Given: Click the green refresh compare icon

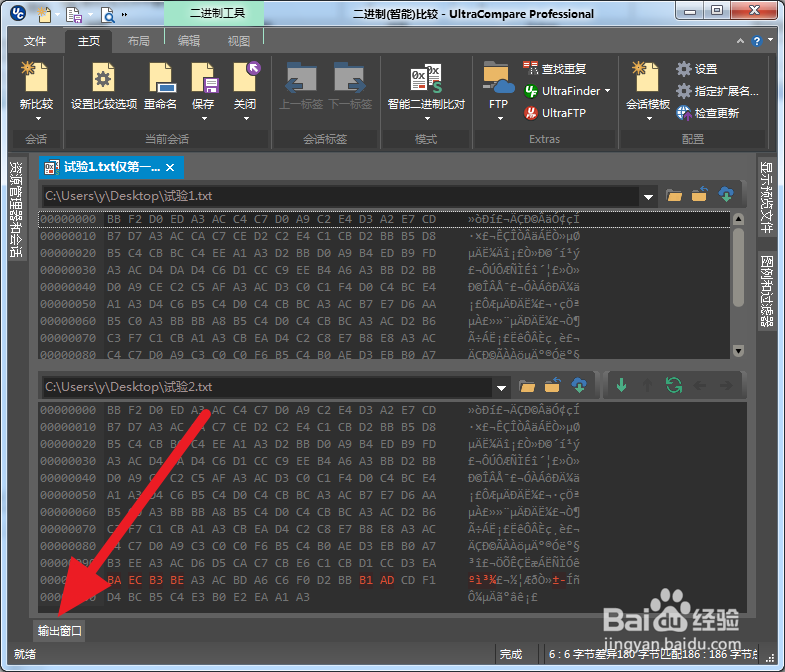Looking at the screenshot, I should (674, 385).
